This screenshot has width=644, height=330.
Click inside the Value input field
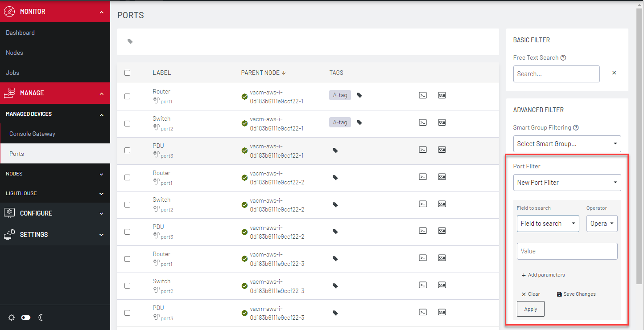click(567, 251)
